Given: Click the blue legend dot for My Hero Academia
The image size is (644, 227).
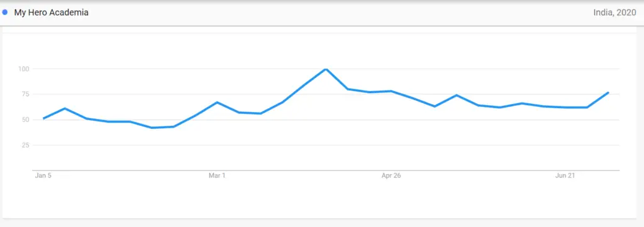Looking at the screenshot, I should [x=5, y=13].
